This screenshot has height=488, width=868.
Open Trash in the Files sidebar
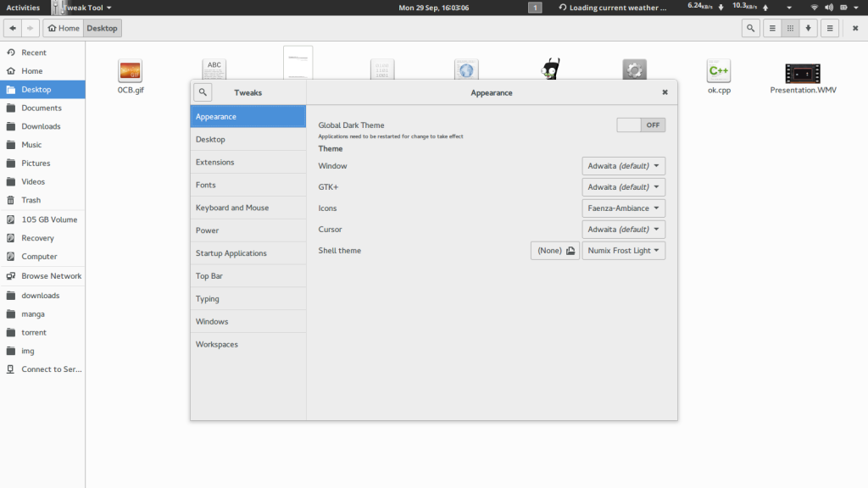(x=31, y=200)
